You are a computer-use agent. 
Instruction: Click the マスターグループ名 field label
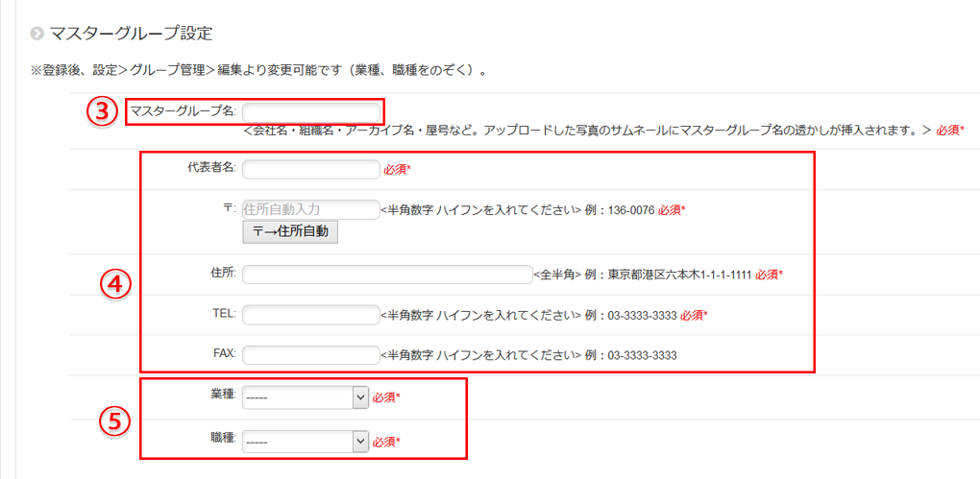[x=183, y=111]
